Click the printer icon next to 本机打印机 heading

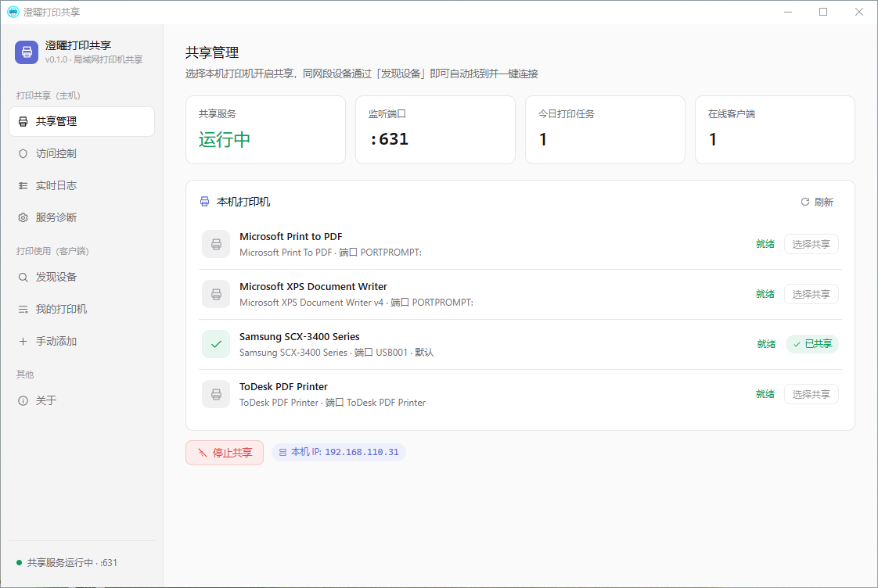[205, 202]
